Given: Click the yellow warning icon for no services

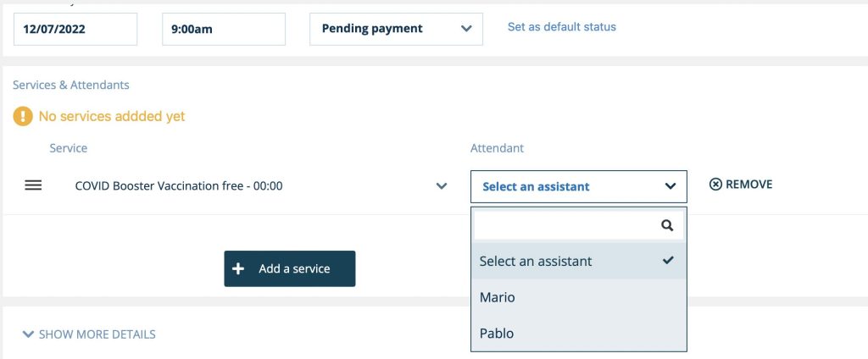Looking at the screenshot, I should [23, 116].
